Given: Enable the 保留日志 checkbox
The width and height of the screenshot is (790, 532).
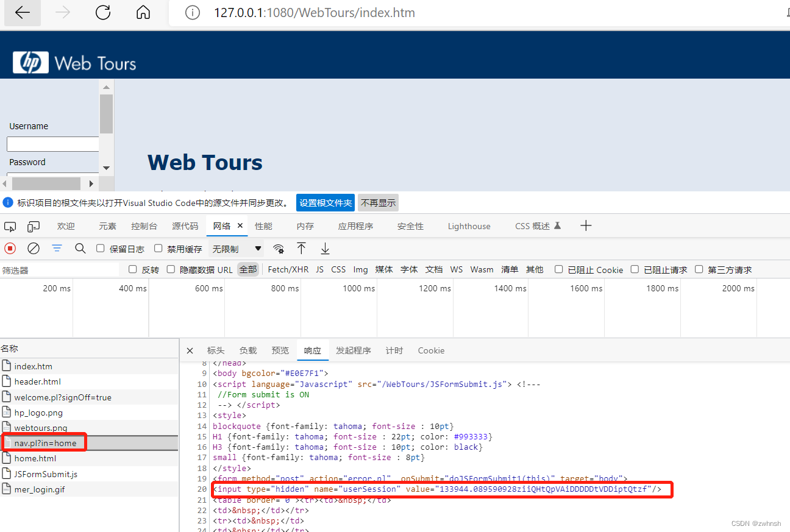Looking at the screenshot, I should coord(101,248).
